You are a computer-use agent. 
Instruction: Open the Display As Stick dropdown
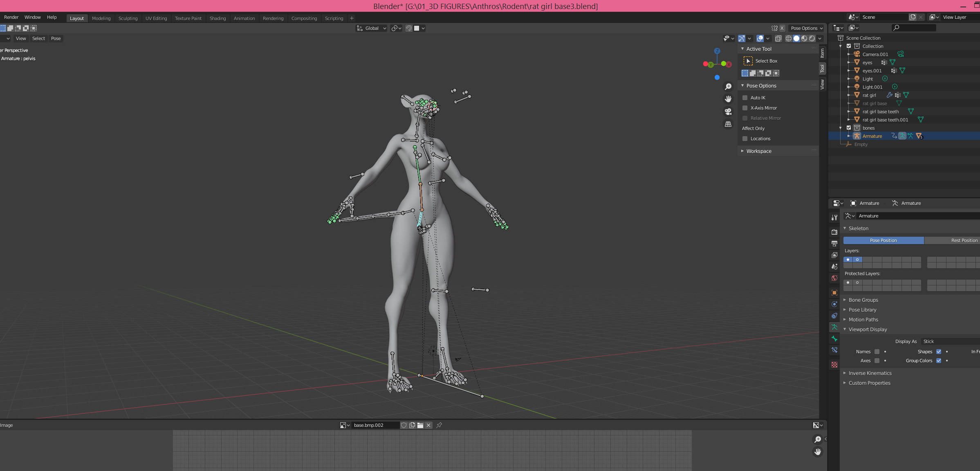949,341
